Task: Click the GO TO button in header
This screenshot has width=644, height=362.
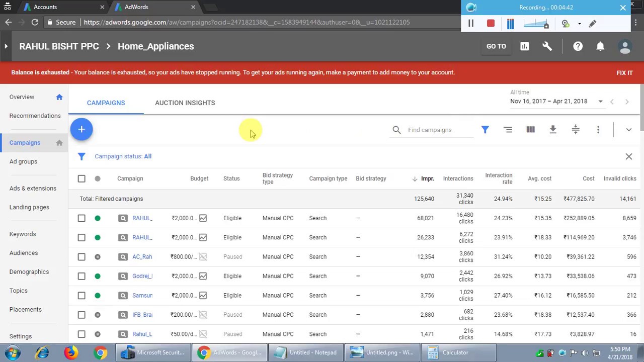Action: click(x=496, y=46)
